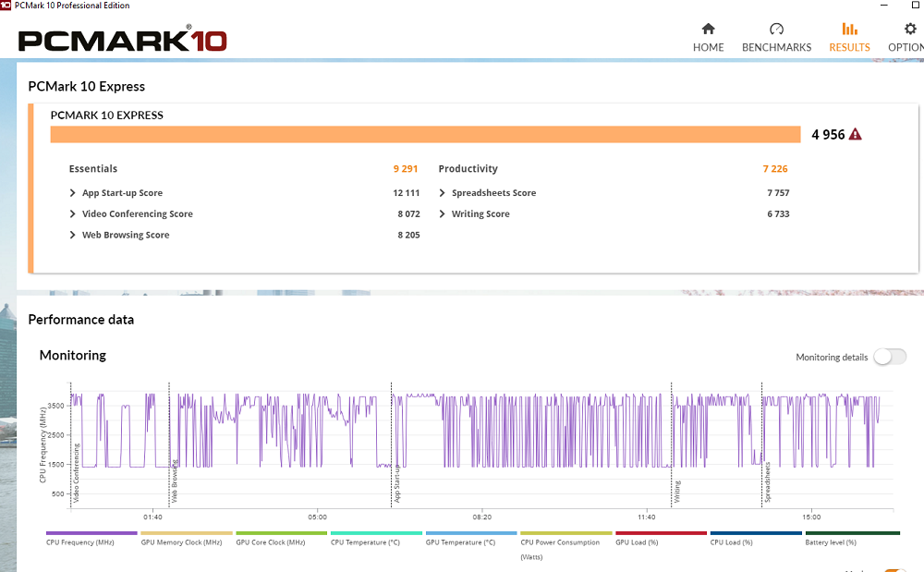This screenshot has height=572, width=924.
Task: Click the Productivity heading
Action: click(x=468, y=168)
